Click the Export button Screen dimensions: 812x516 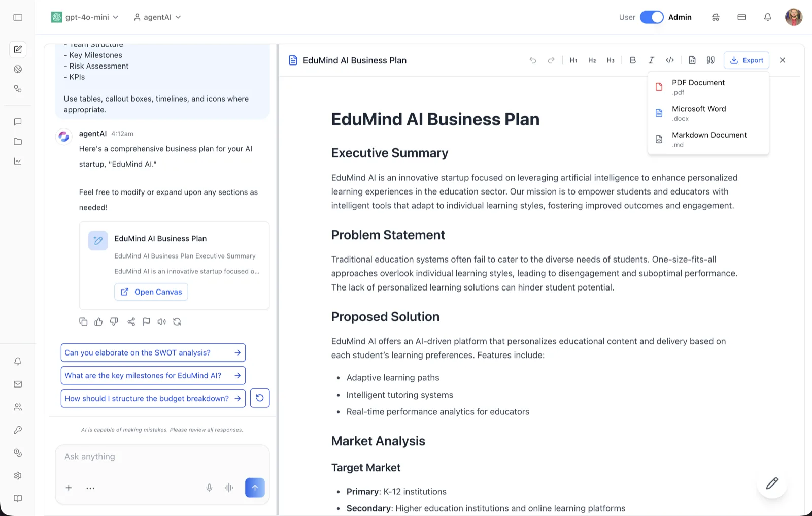coord(747,60)
